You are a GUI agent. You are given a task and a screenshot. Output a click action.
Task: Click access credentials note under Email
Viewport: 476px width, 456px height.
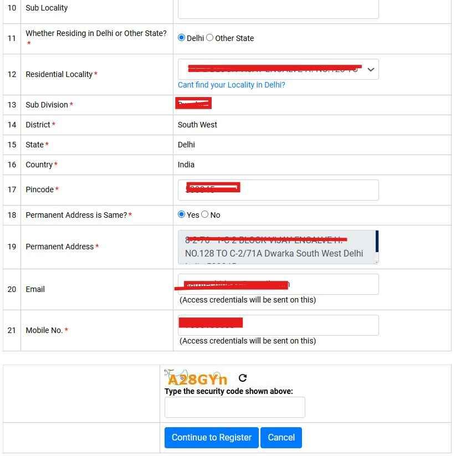(247, 300)
